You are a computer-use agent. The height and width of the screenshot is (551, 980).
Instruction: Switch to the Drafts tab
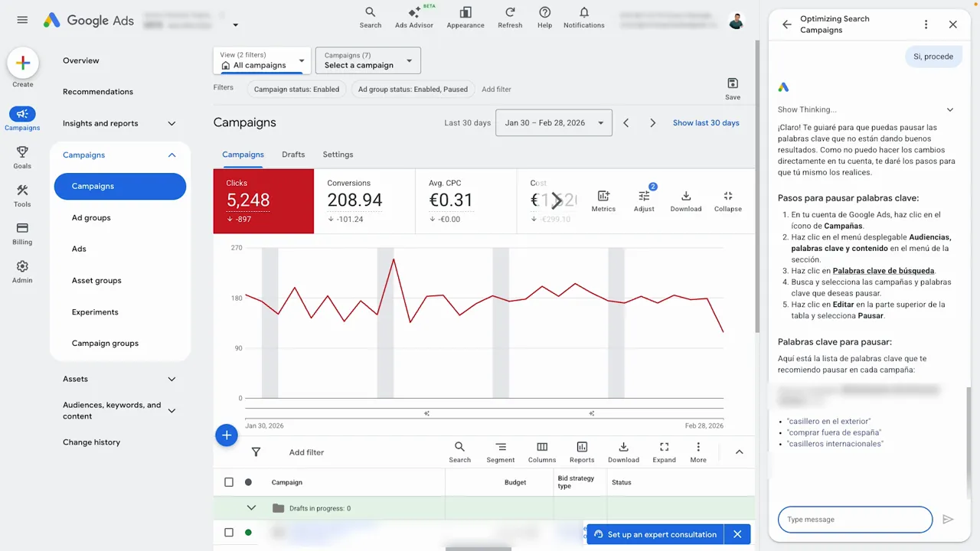coord(293,155)
